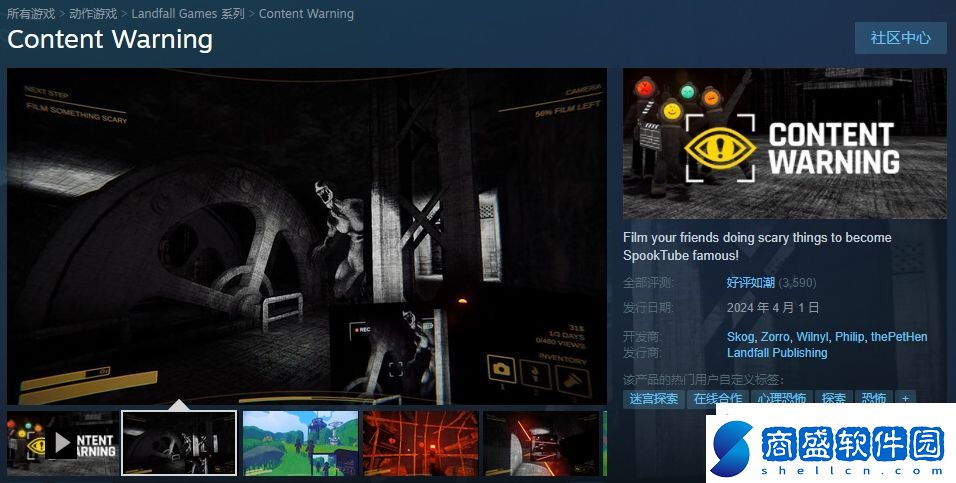956x483 pixels.
Task: Open developer Skog link
Action: [740, 337]
